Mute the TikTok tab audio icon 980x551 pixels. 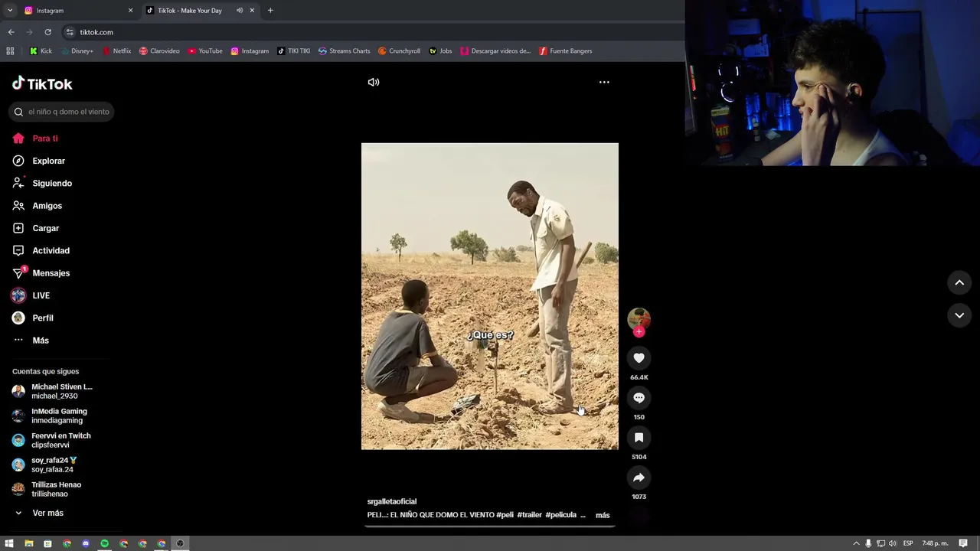point(240,11)
